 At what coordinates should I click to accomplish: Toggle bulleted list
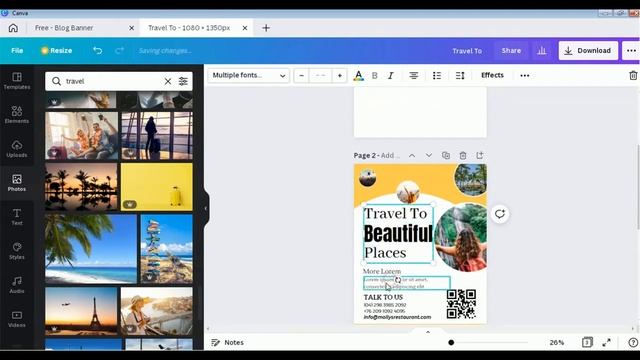click(437, 76)
